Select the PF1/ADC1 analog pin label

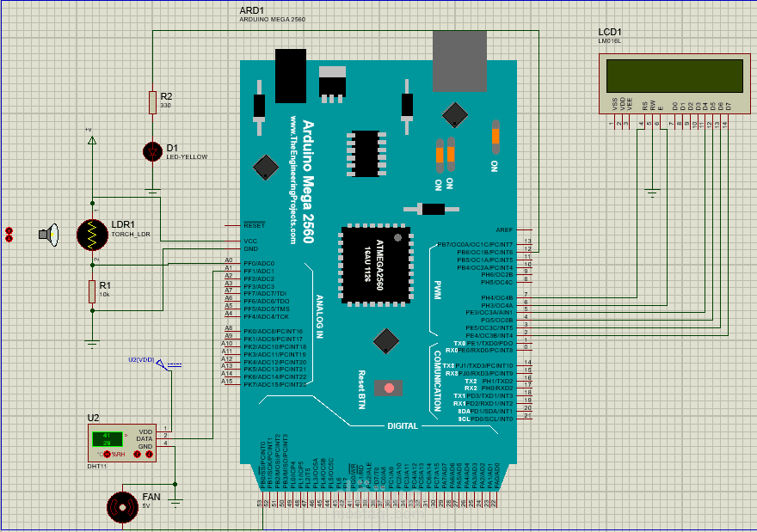click(x=259, y=271)
